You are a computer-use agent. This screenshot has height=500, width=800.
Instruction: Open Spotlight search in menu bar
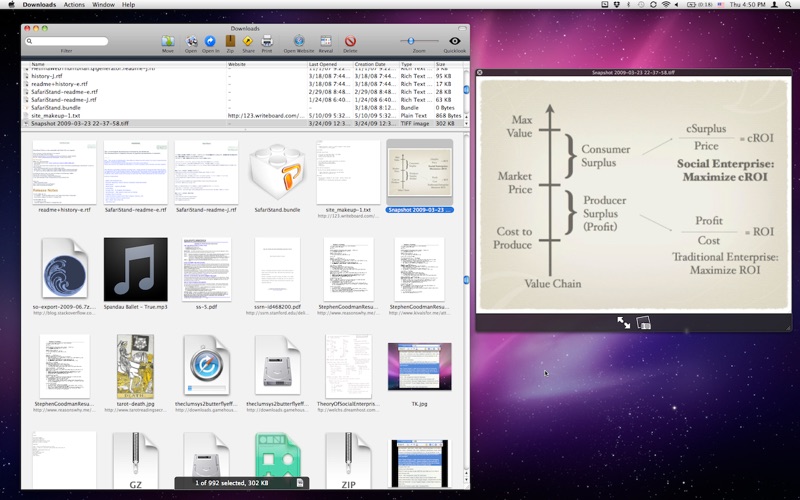coord(788,5)
